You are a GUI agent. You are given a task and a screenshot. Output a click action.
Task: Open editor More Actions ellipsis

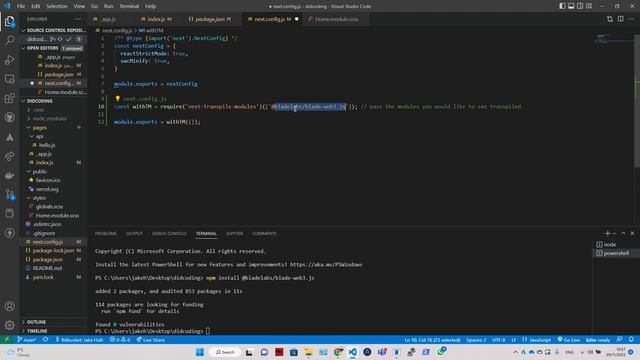pos(631,19)
